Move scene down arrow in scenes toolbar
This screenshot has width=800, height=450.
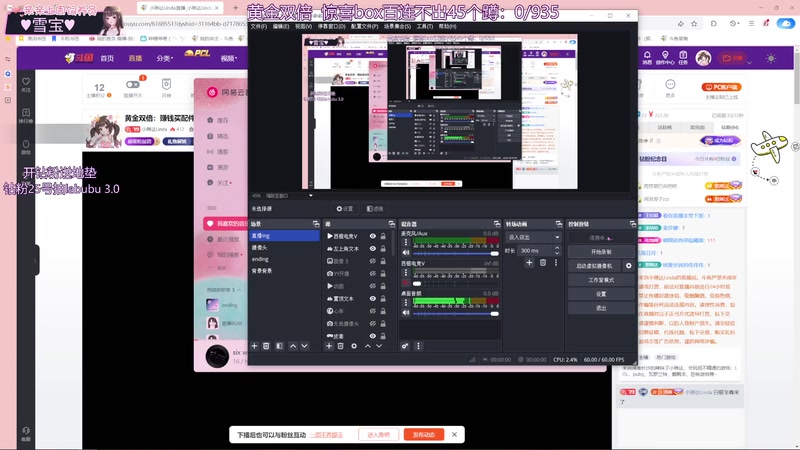[305, 346]
